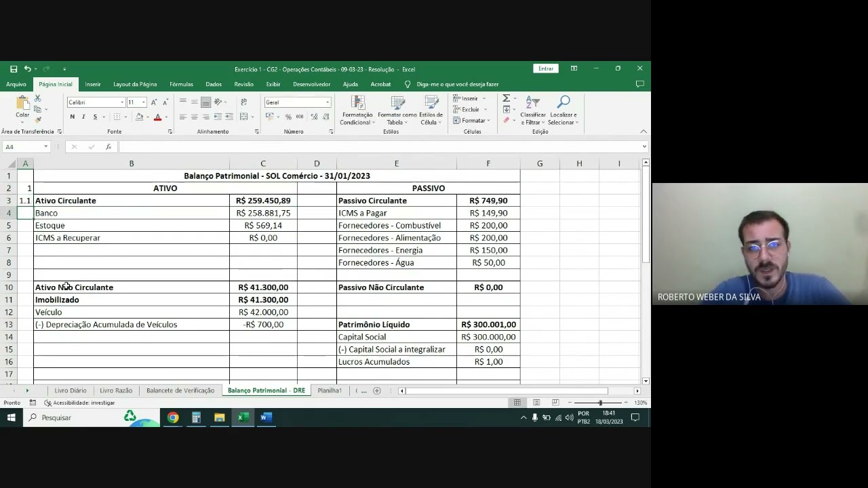Expand Formatar cells dropdown
Screen dimensions: 868x488
coord(488,121)
